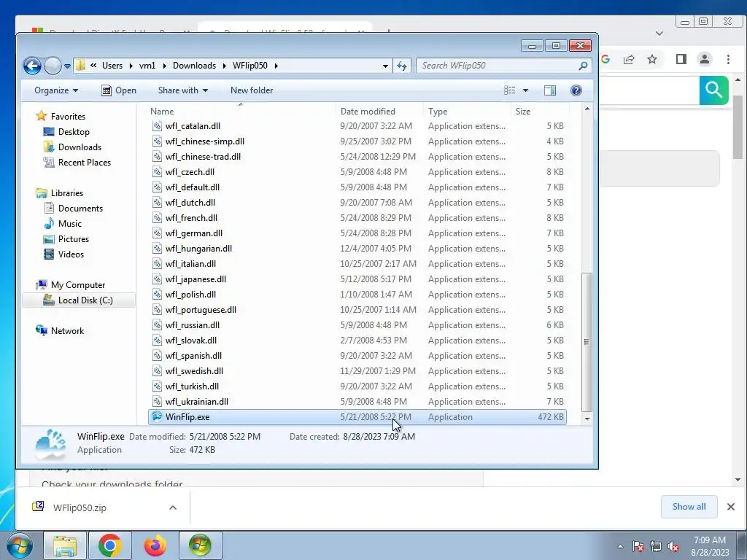
Task: Click Show all downloads in Chrome
Action: (689, 507)
